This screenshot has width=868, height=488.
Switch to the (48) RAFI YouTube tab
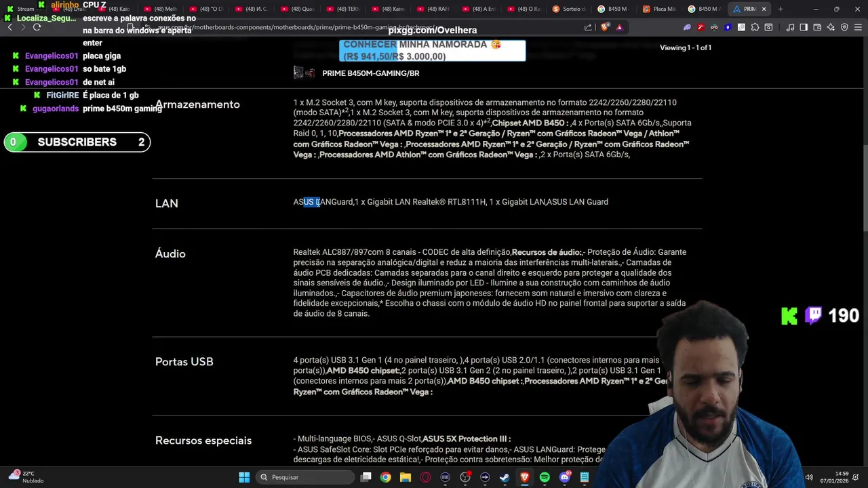(x=433, y=9)
